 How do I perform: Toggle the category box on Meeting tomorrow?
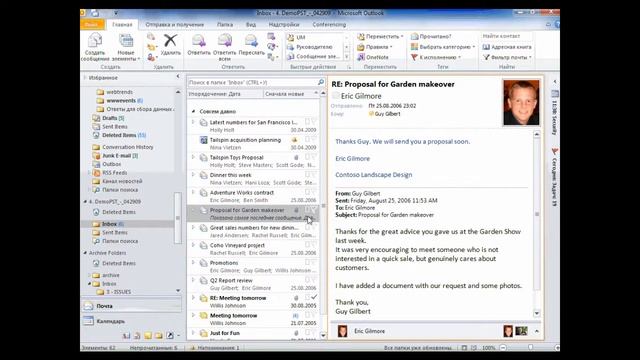307,315
